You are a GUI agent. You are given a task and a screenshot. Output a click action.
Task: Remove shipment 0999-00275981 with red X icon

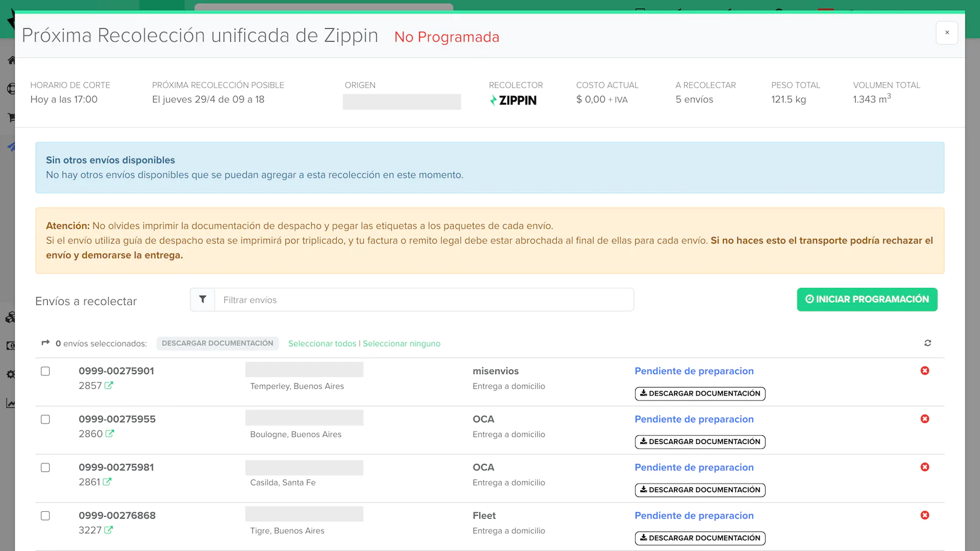pyautogui.click(x=925, y=467)
